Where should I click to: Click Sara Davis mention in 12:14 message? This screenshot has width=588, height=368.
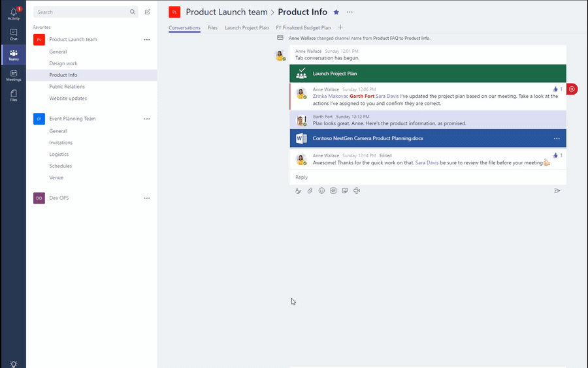(x=427, y=163)
